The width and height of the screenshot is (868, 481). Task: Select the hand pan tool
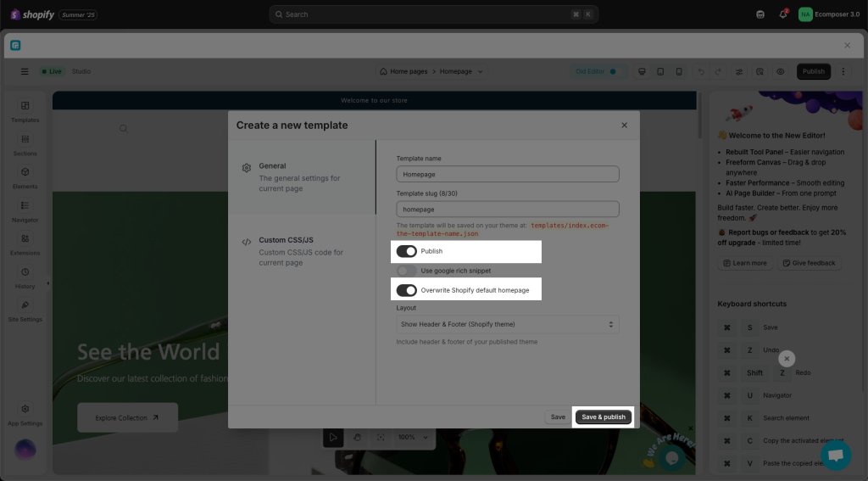[357, 437]
